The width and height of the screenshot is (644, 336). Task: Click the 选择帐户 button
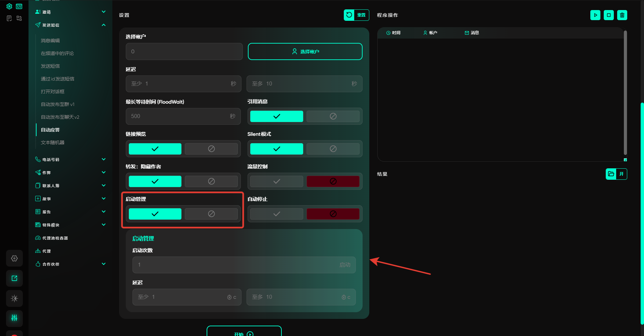coord(305,52)
